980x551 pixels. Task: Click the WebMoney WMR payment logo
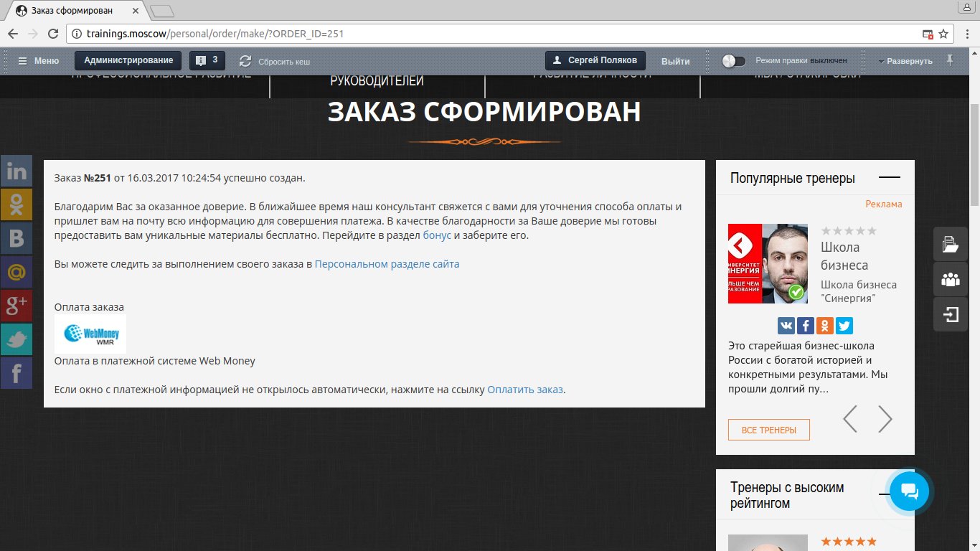pyautogui.click(x=90, y=334)
